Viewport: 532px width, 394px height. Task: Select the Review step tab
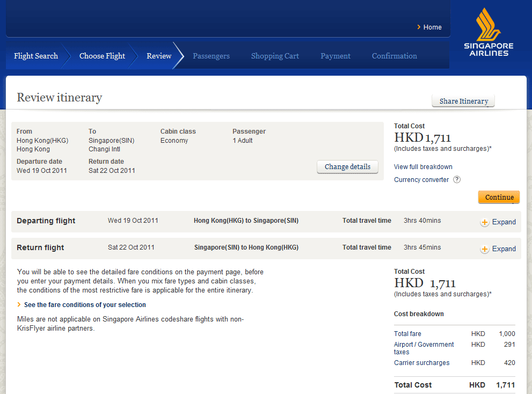(159, 56)
